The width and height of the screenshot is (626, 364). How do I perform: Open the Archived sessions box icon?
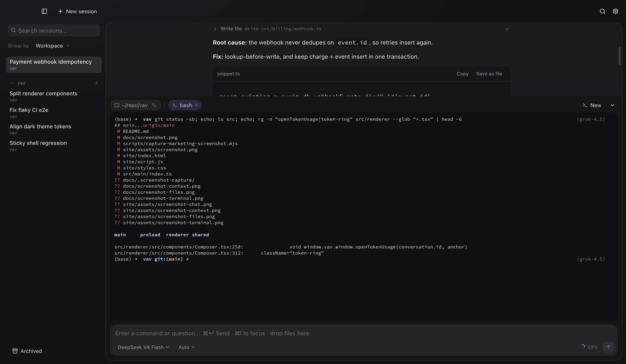[x=15, y=351]
